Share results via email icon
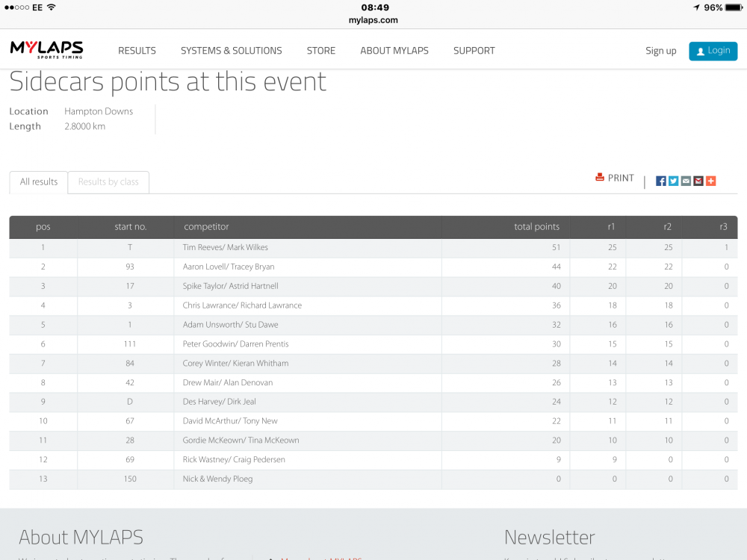 (686, 181)
